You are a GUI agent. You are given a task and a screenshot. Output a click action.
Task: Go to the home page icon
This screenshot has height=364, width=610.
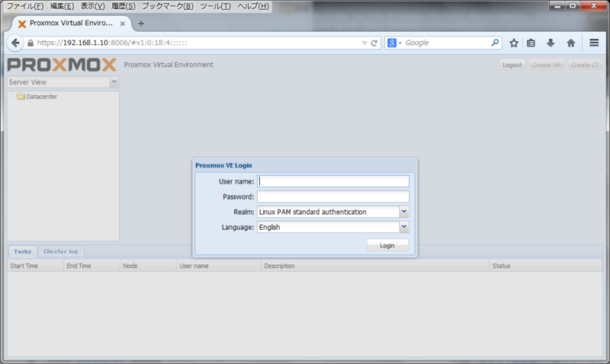click(x=570, y=43)
